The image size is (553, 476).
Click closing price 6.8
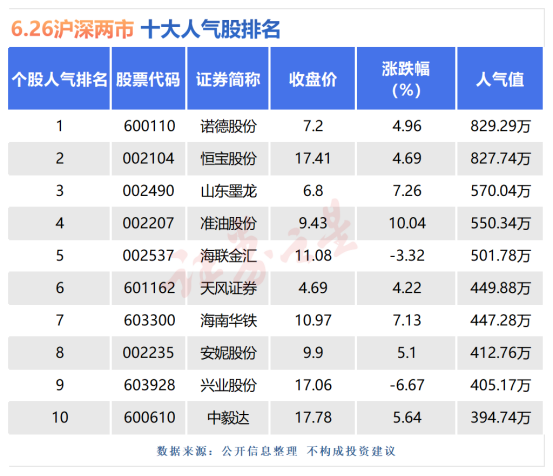point(313,191)
